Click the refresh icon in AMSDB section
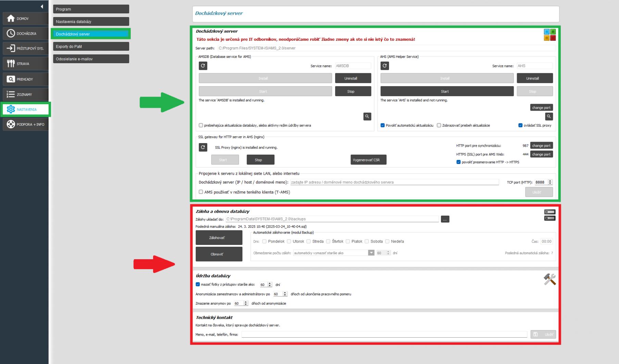619x364 pixels. [203, 66]
